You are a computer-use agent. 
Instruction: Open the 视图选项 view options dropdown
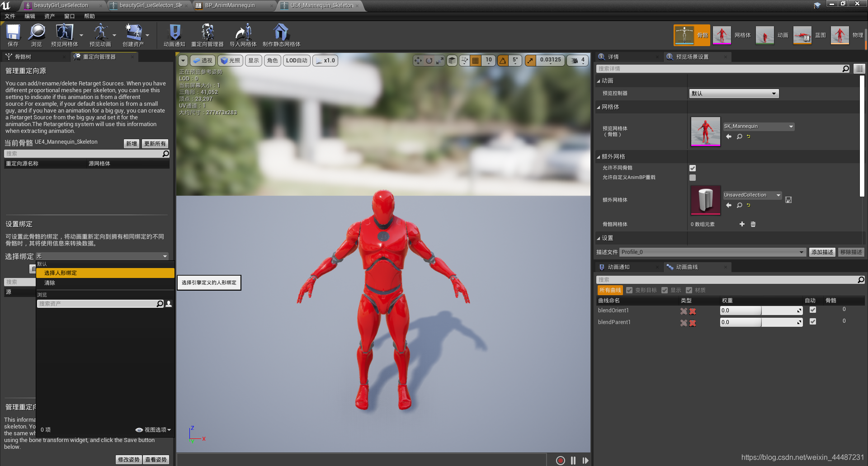click(153, 430)
